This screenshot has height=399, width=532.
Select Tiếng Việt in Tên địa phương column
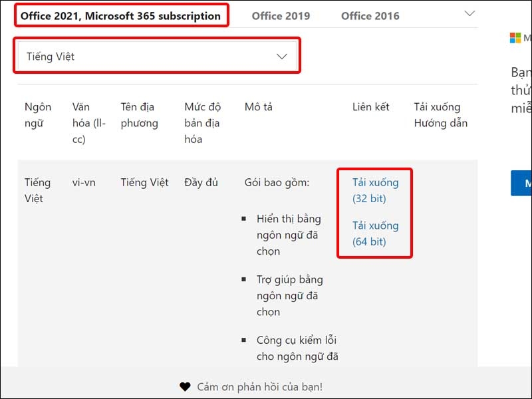[x=144, y=182]
